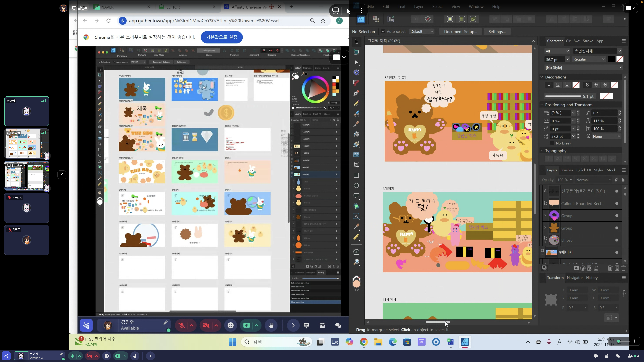Image resolution: width=644 pixels, height=362 pixels.
Task: Expand the bear Group layer
Action: click(545, 227)
